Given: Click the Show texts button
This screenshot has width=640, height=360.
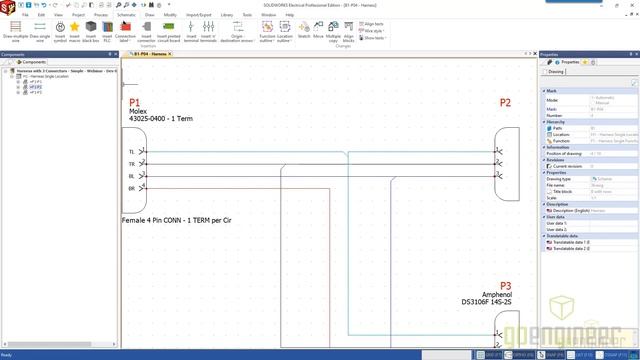Looking at the screenshot, I should pyautogui.click(x=372, y=38).
